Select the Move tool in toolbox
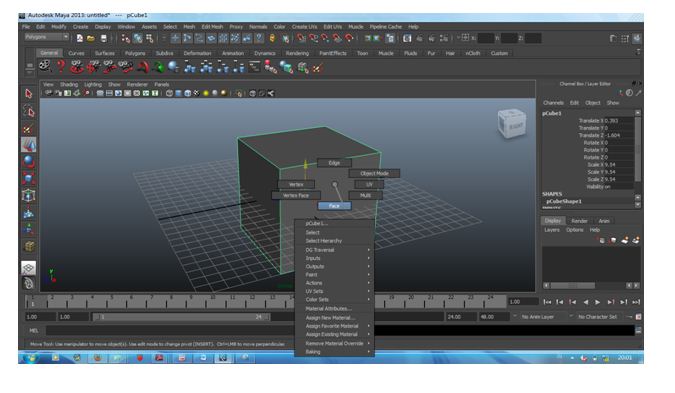Image resolution: width=675 pixels, height=393 pixels. coord(28,145)
